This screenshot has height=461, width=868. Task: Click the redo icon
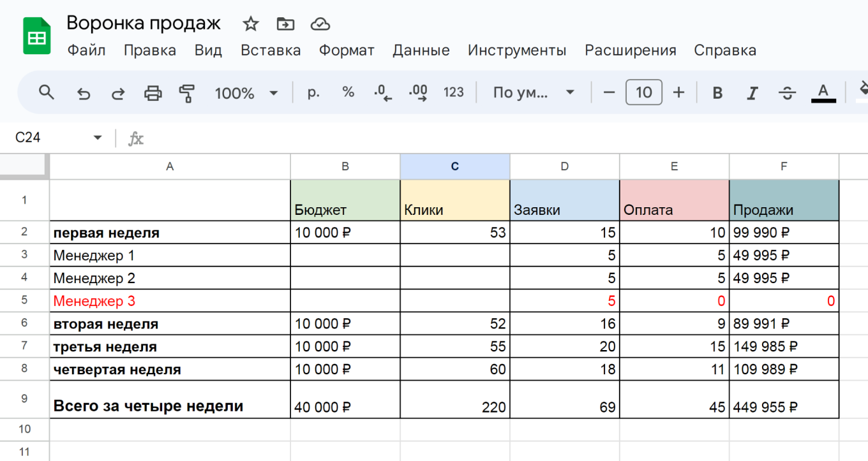117,92
